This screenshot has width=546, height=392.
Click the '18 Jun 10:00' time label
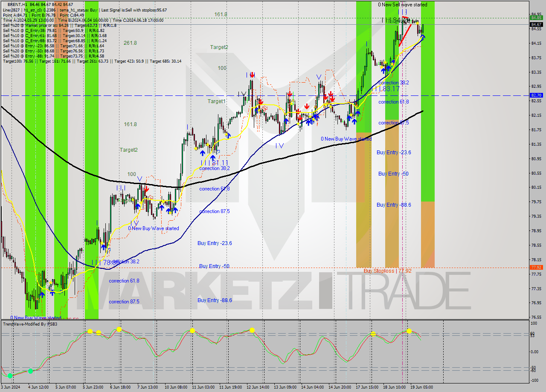(395, 387)
